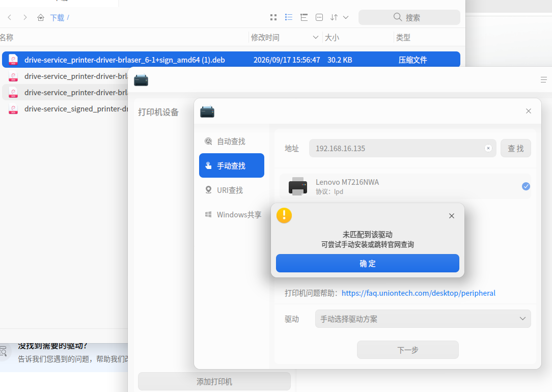Click the yellow warning exclamation icon
Image resolution: width=552 pixels, height=392 pixels.
tap(284, 215)
